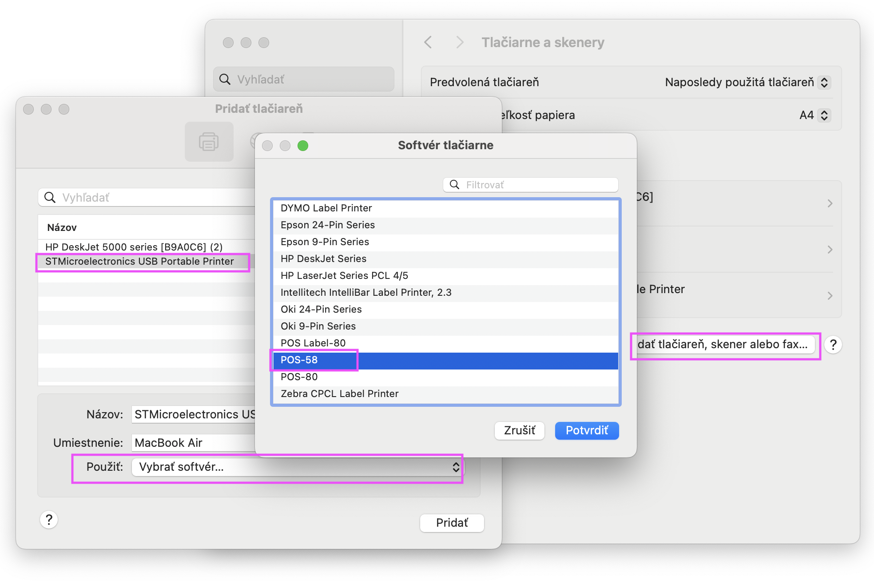The height and width of the screenshot is (588, 874).
Task: Select STMicroelectronics USB Portable Printer row
Action: [x=147, y=261]
